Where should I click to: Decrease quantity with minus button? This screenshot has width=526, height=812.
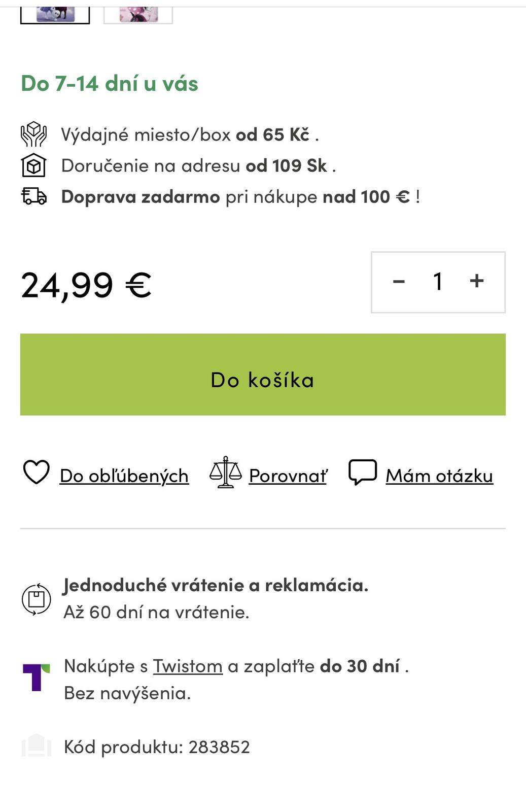pos(399,282)
